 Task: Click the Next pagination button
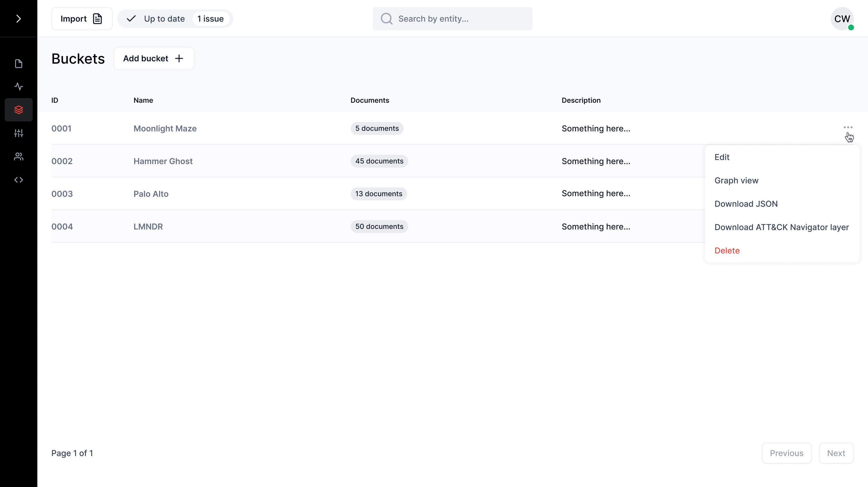[x=836, y=453]
